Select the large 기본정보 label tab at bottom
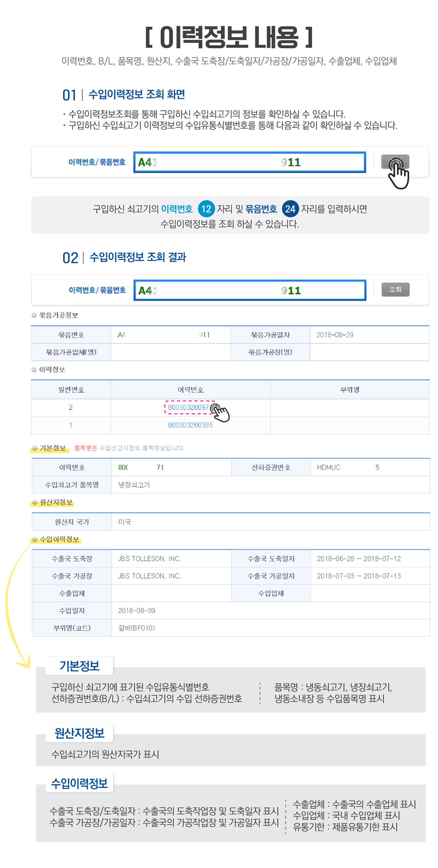This screenshot has height=868, width=438. tap(79, 666)
